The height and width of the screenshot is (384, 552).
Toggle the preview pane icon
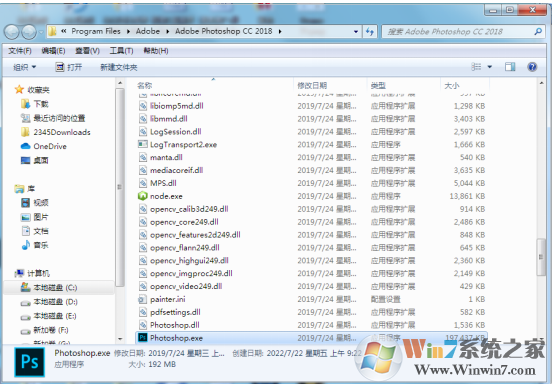(x=510, y=67)
